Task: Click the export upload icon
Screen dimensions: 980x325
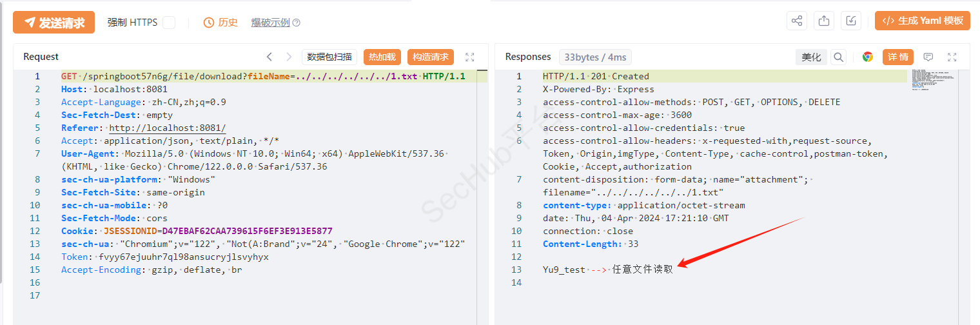Action: [823, 21]
